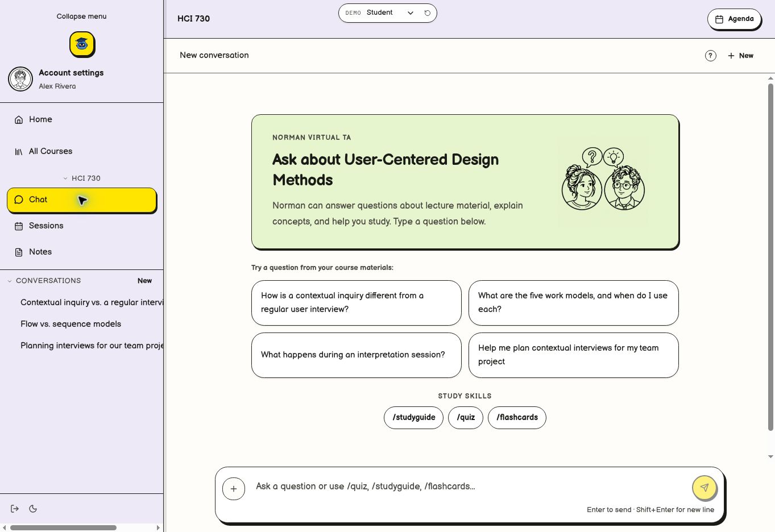Viewport: 775px width, 532px height.
Task: Click the Home house icon
Action: tap(19, 119)
